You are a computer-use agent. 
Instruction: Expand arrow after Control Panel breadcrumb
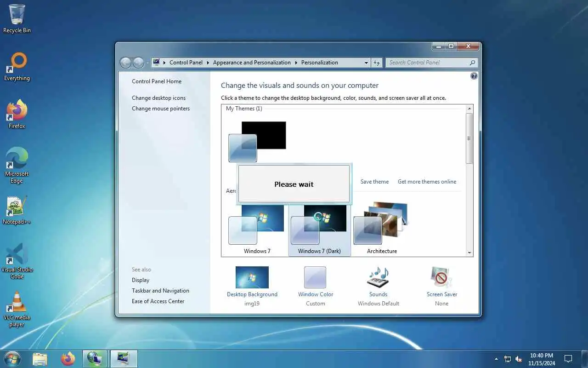coord(208,63)
